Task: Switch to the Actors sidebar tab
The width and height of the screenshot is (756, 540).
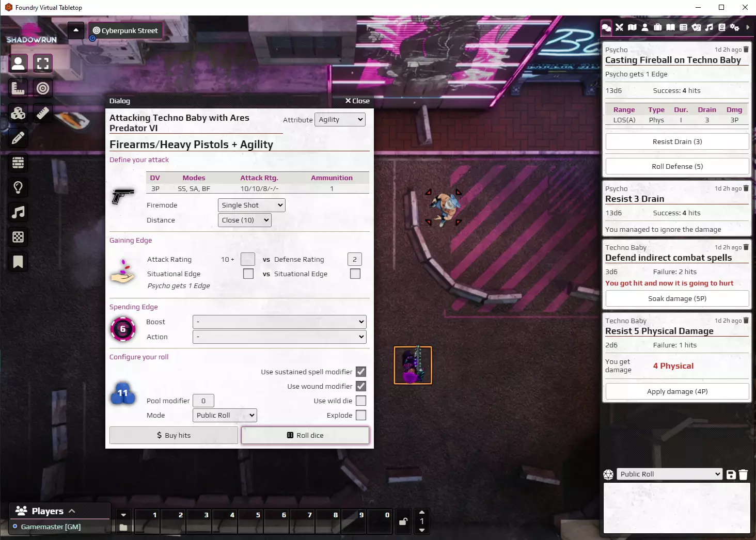Action: tap(645, 27)
